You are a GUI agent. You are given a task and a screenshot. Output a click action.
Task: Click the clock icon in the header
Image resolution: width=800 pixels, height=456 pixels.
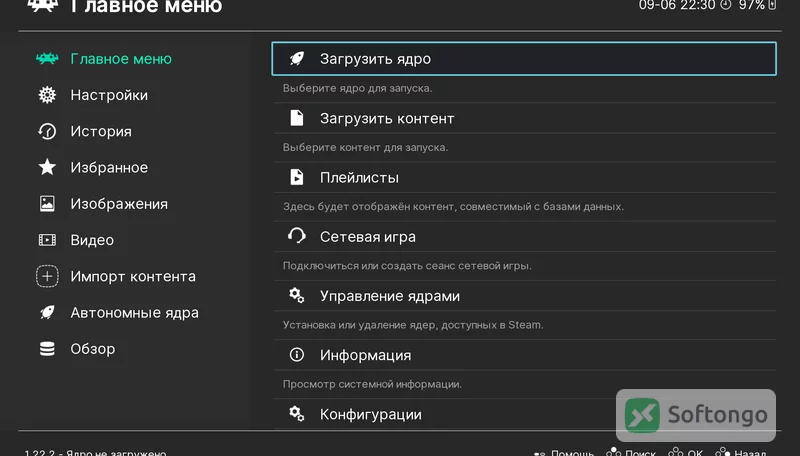(726, 5)
